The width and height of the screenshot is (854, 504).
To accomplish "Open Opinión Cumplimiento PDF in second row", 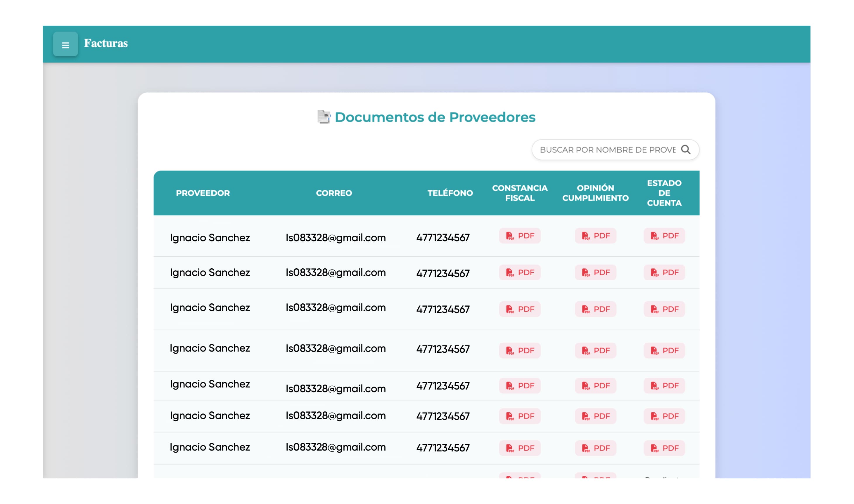I will [x=596, y=272].
